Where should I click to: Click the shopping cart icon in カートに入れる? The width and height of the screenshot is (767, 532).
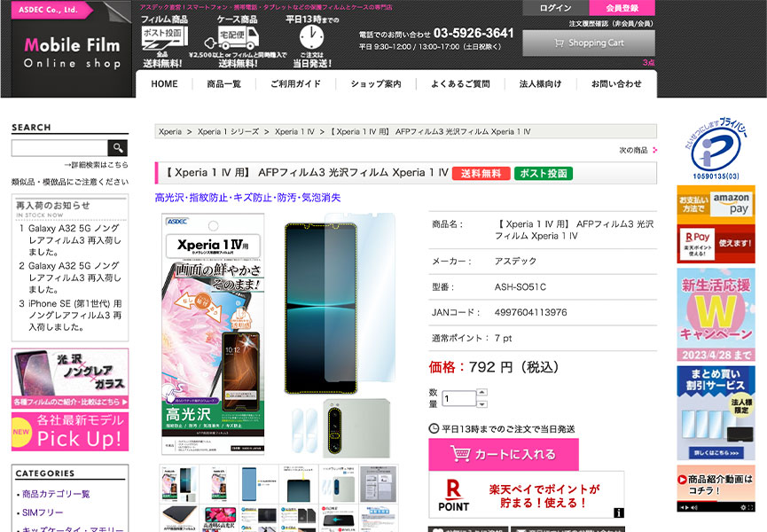click(460, 454)
